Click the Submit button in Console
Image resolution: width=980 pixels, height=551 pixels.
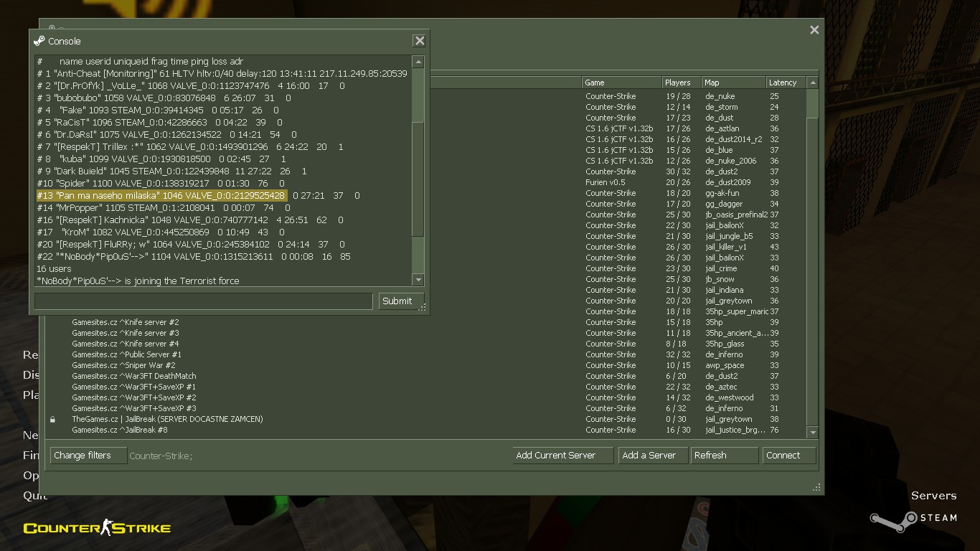pyautogui.click(x=401, y=301)
